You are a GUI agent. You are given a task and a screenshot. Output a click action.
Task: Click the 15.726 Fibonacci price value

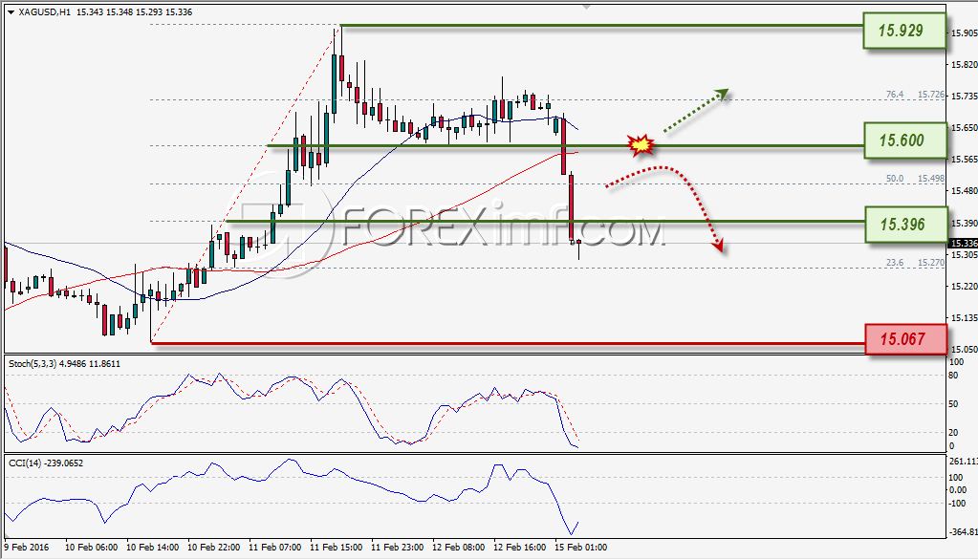930,95
